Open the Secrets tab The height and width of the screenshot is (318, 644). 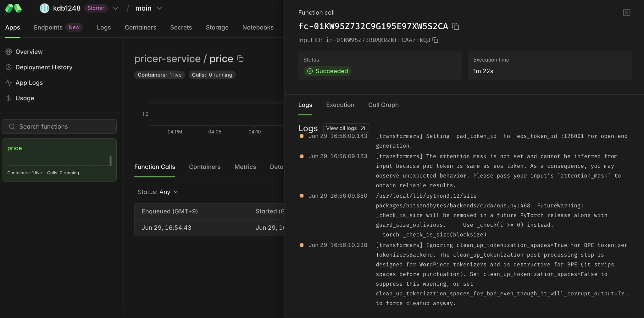pyautogui.click(x=181, y=27)
